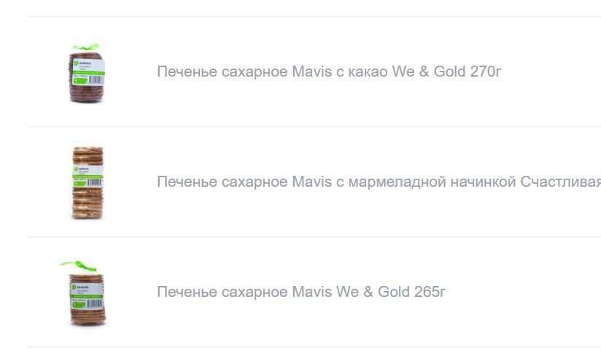Click the word "Gold" in the third product title

pos(394,292)
